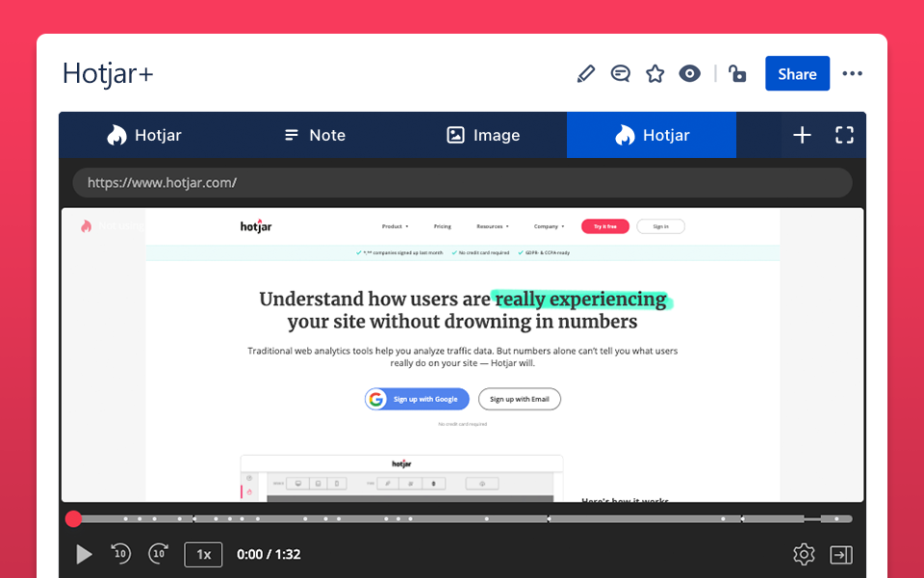Click the pencil edit icon
This screenshot has height=578, width=924.
(x=586, y=74)
